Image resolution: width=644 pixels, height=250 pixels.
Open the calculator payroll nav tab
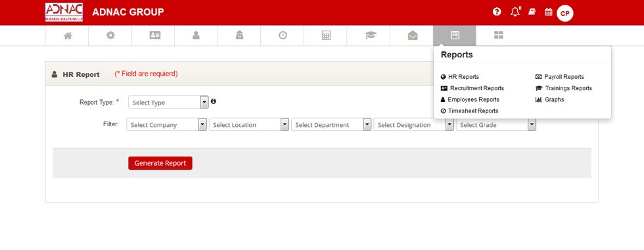(x=326, y=36)
